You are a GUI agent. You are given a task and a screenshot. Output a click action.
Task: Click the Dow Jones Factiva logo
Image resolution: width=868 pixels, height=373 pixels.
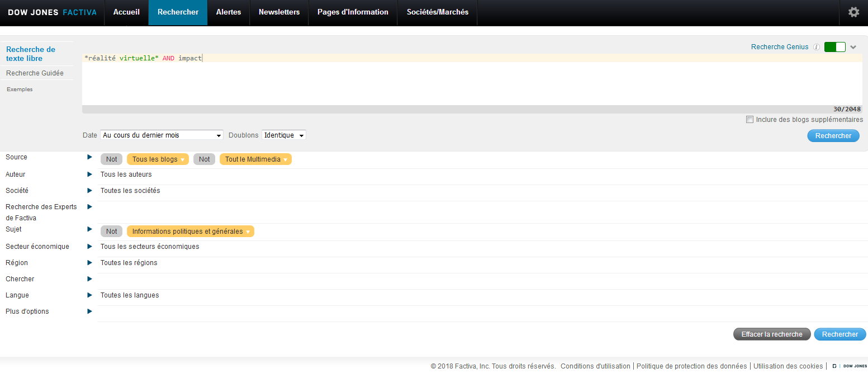pyautogui.click(x=52, y=12)
